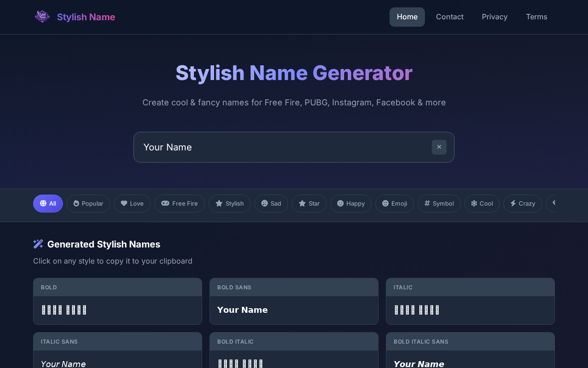The width and height of the screenshot is (588, 368).
Task: Copy the Bold Sans style name
Action: click(294, 301)
